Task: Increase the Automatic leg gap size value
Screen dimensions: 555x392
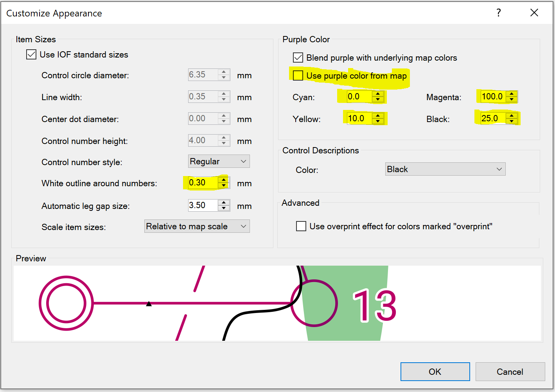Action: [224, 203]
